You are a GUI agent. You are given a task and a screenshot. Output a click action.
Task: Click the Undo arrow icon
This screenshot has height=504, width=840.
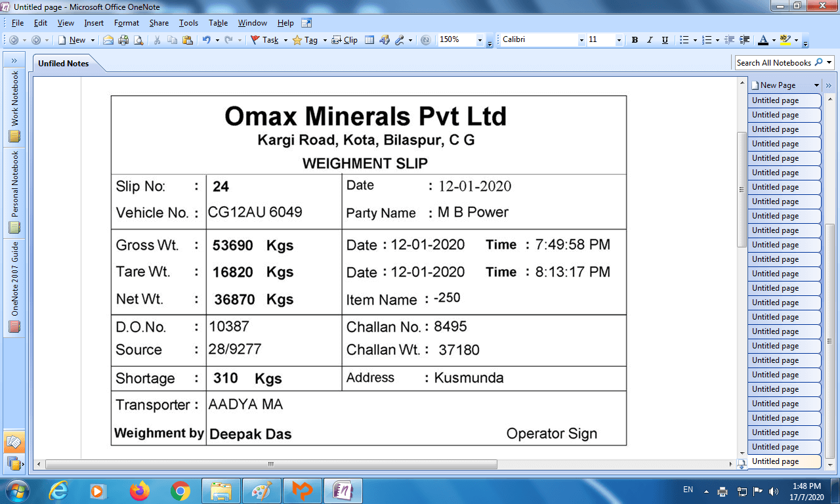[206, 40]
